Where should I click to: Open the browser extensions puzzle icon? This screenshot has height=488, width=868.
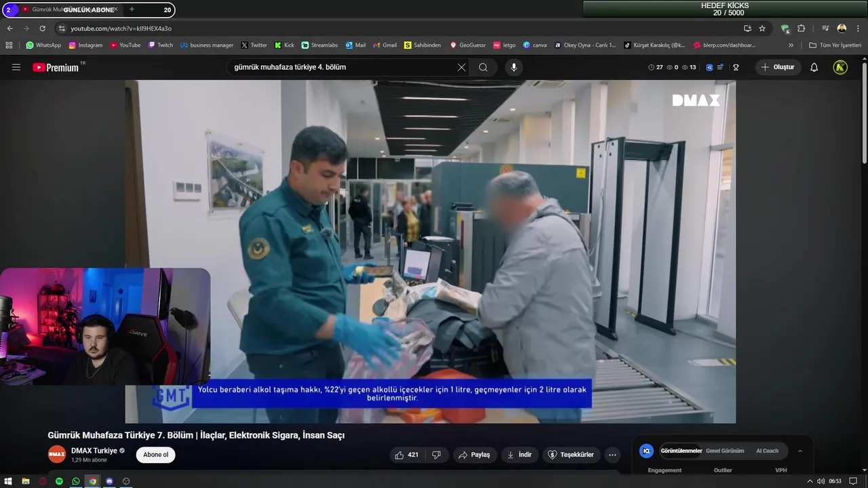pos(802,28)
